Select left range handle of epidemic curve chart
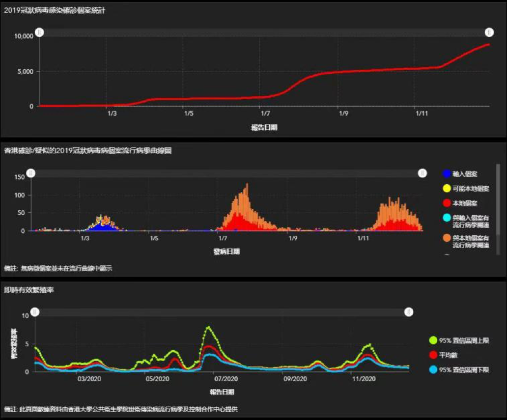The image size is (507, 420). tap(31, 173)
